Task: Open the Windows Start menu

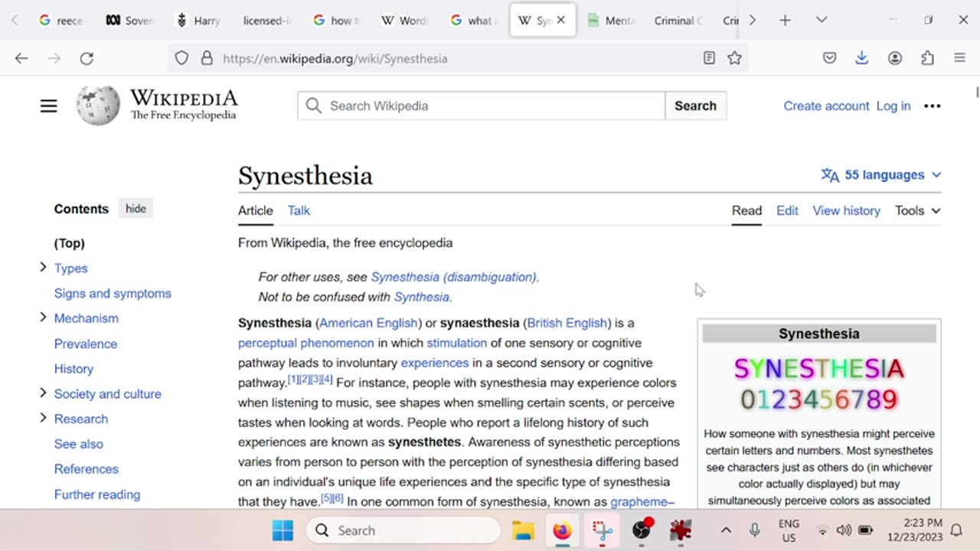Action: click(283, 530)
